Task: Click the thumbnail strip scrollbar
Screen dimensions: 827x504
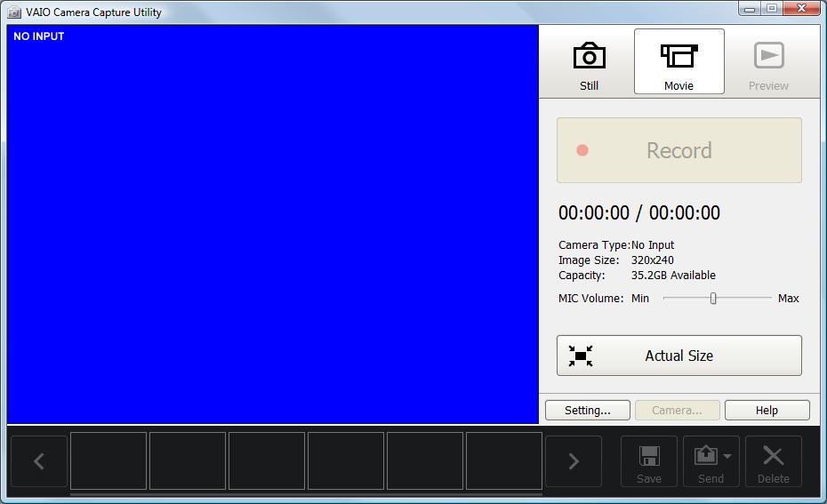Action: pos(306,494)
